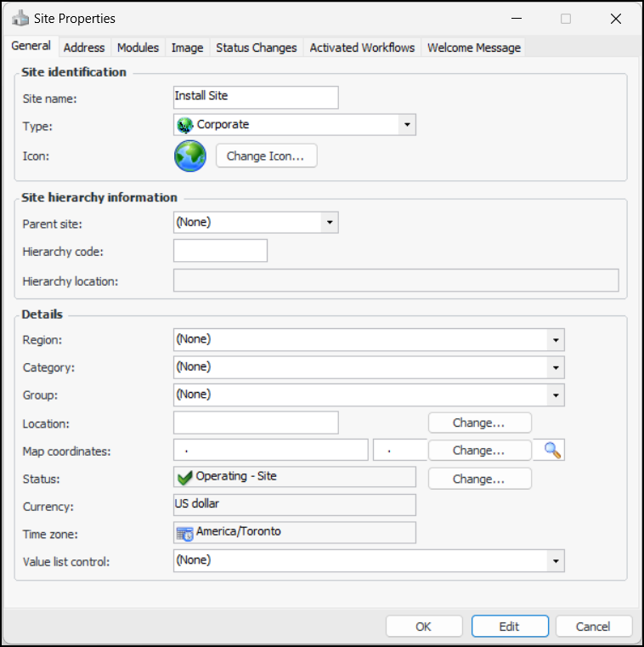Click the Hierarchy code field

(221, 251)
